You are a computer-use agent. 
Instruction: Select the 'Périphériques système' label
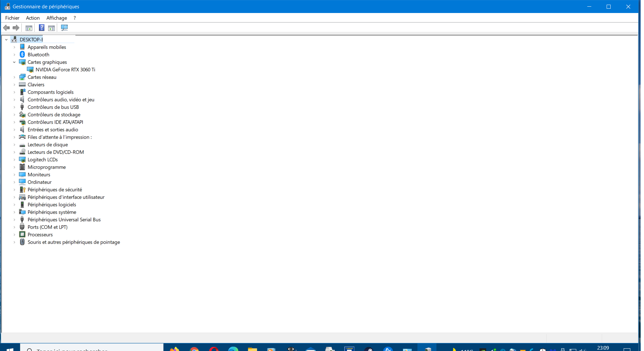click(52, 212)
